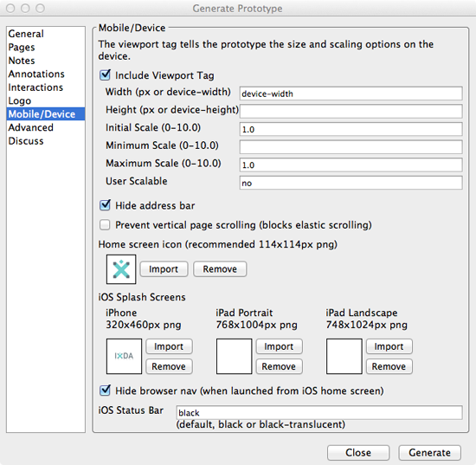Screen dimensions: 476x465
Task: Remove the iPad Landscape splash screen
Action: click(389, 366)
